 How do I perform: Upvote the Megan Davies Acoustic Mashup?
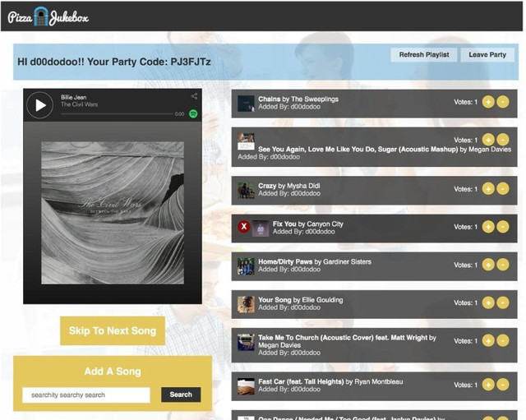pyautogui.click(x=488, y=140)
